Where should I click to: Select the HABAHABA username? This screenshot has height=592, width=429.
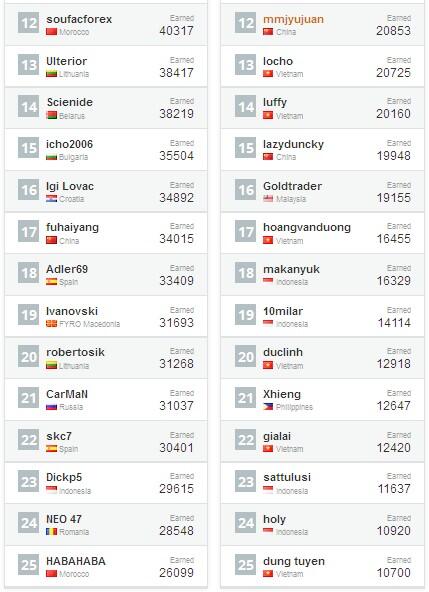click(76, 561)
